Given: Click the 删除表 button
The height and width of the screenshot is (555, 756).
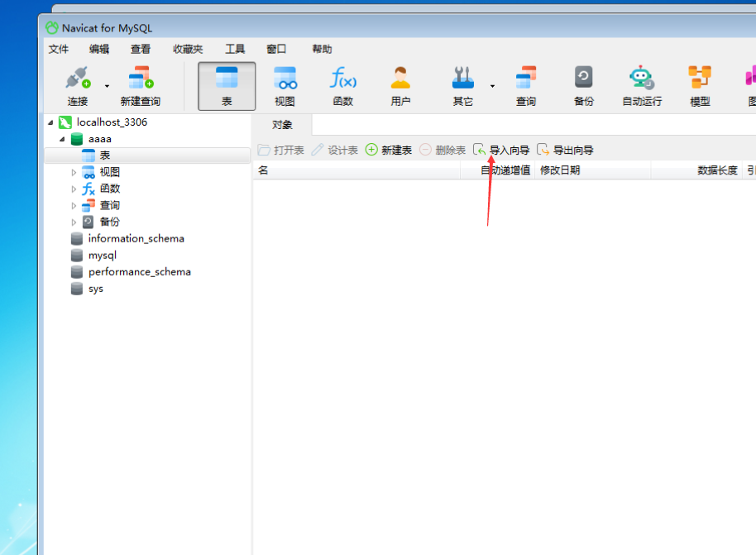Looking at the screenshot, I should point(443,150).
